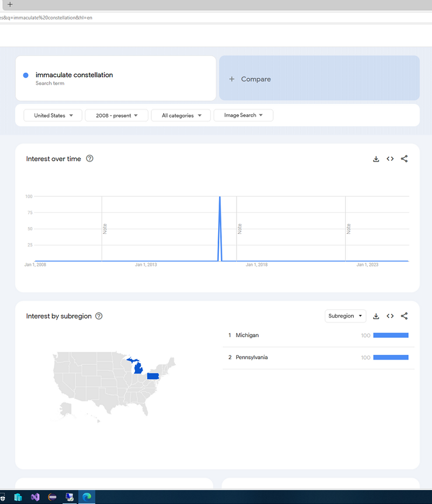The image size is (432, 504).
Task: Share the Interest by subregion card
Action: click(404, 316)
